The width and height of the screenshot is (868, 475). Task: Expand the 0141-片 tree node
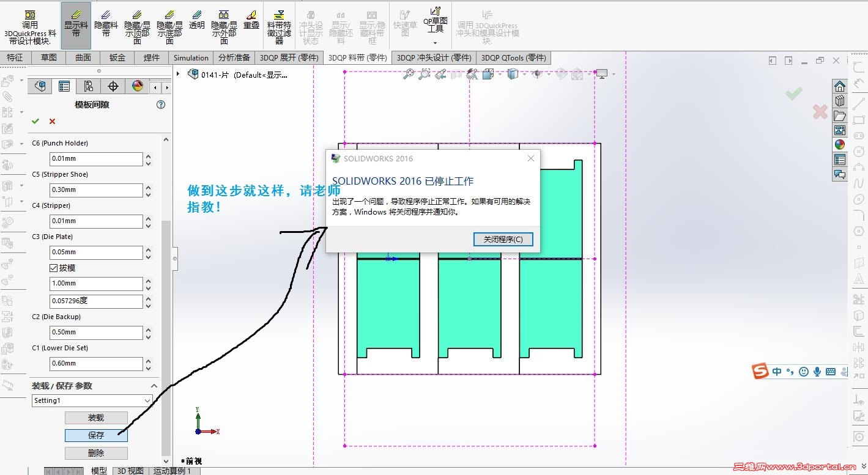pyautogui.click(x=179, y=74)
